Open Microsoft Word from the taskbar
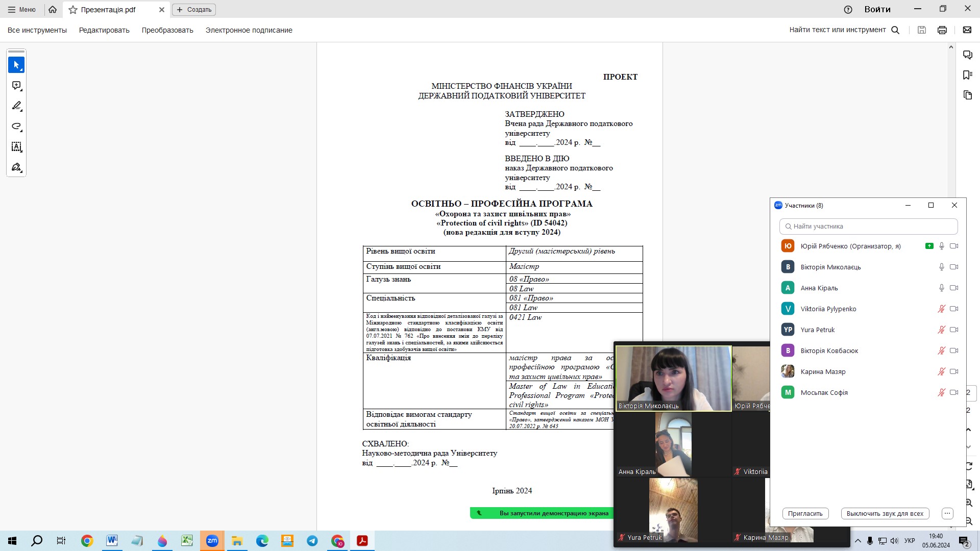Screen dimensions: 980x551 pyautogui.click(x=112, y=541)
